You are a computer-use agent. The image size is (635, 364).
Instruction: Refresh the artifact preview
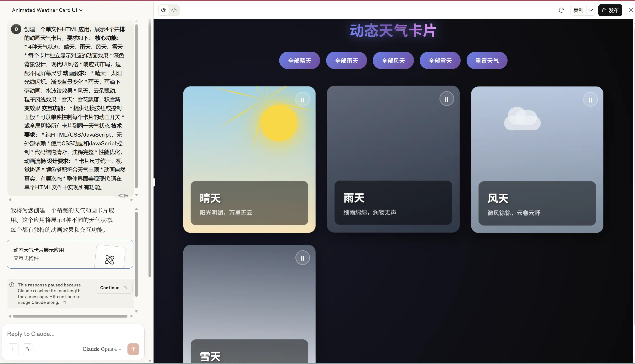(x=562, y=10)
